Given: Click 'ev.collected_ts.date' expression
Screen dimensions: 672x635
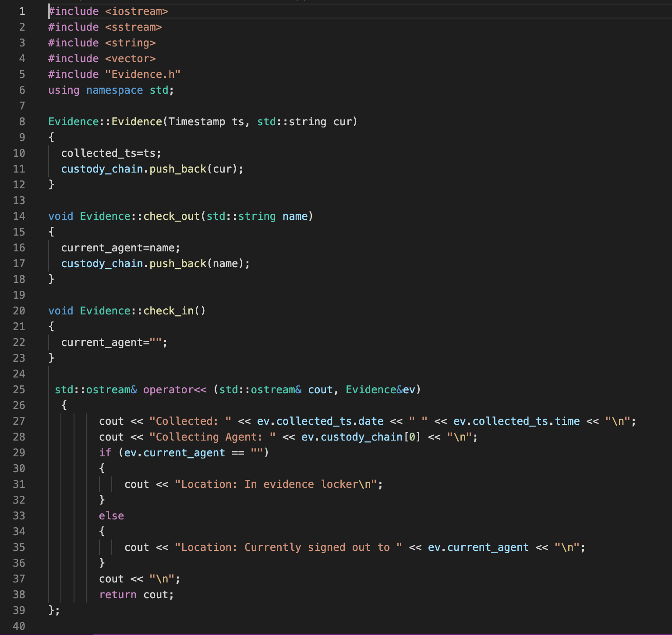Looking at the screenshot, I should point(320,421).
